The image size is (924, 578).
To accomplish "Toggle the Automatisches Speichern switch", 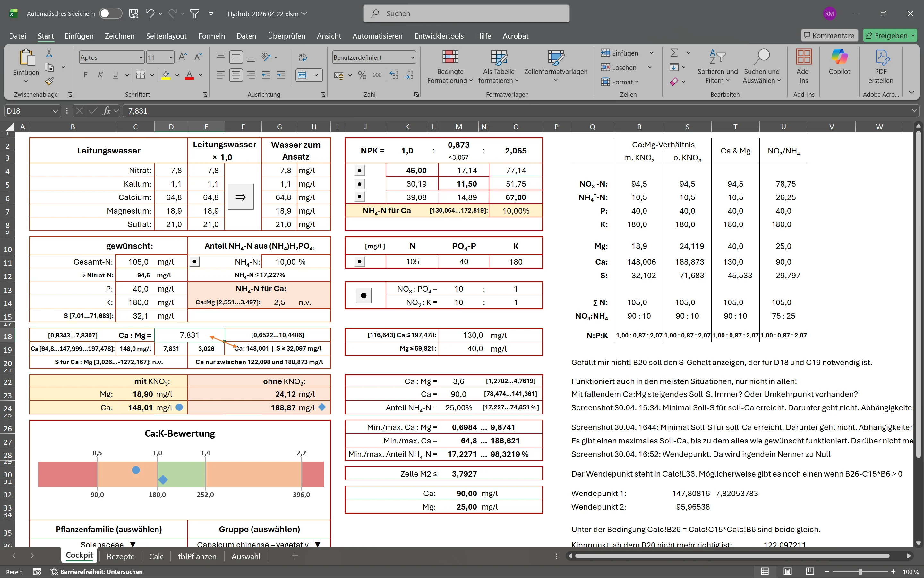I will tap(110, 14).
